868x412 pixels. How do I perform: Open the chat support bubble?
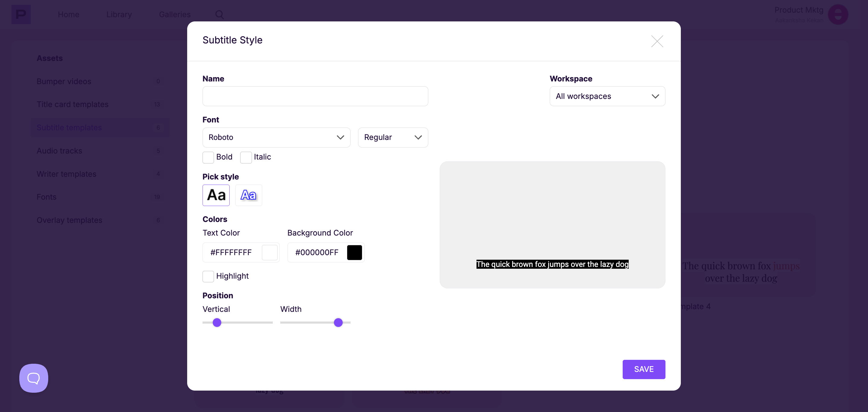34,378
